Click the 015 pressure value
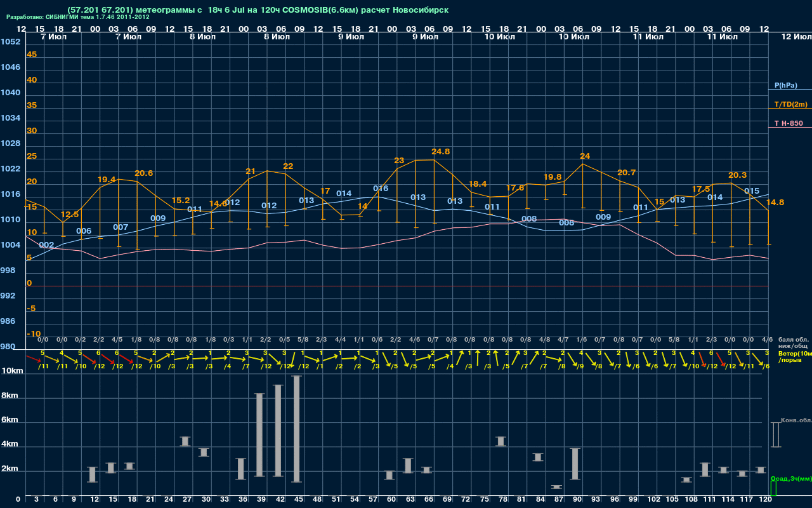This screenshot has width=812, height=508. [752, 191]
